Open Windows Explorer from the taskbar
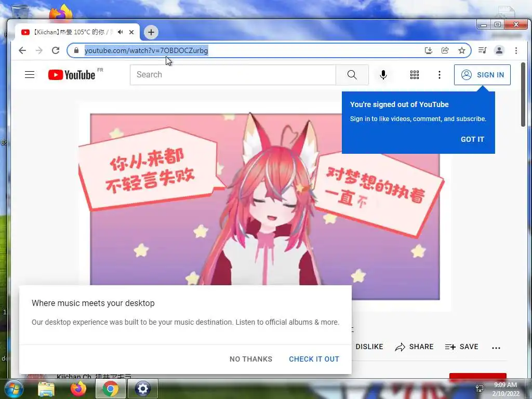 click(x=46, y=389)
